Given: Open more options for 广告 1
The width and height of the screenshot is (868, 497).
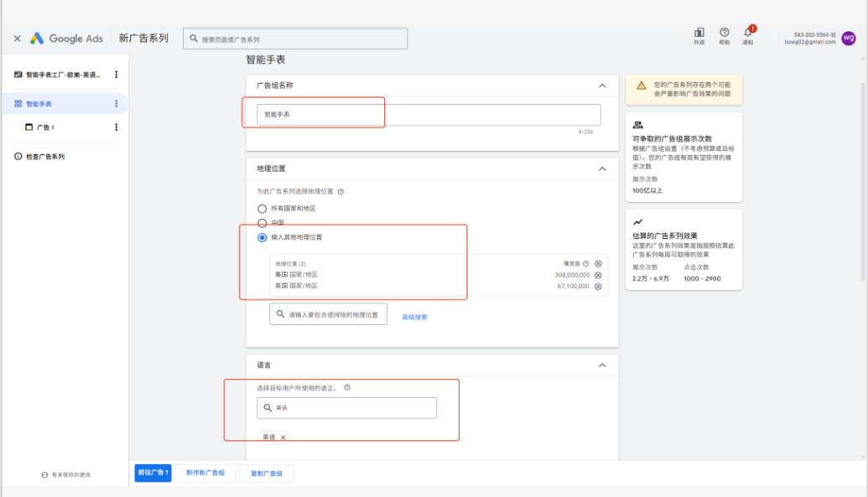Looking at the screenshot, I should [117, 127].
